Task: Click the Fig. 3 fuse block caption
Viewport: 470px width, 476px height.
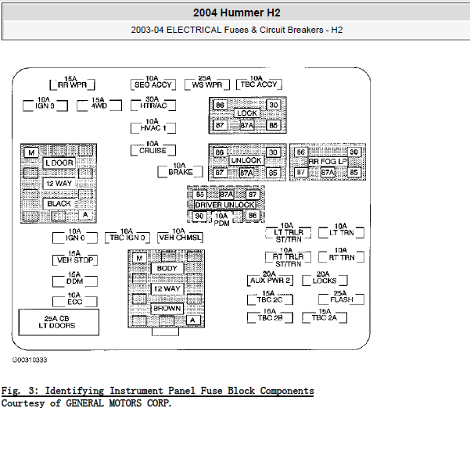Action: [x=157, y=391]
